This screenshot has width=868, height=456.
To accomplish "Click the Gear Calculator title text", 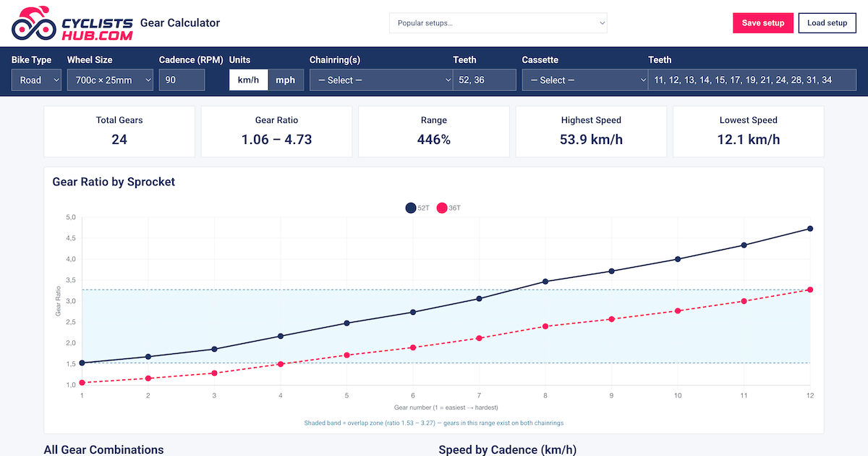I will point(180,22).
